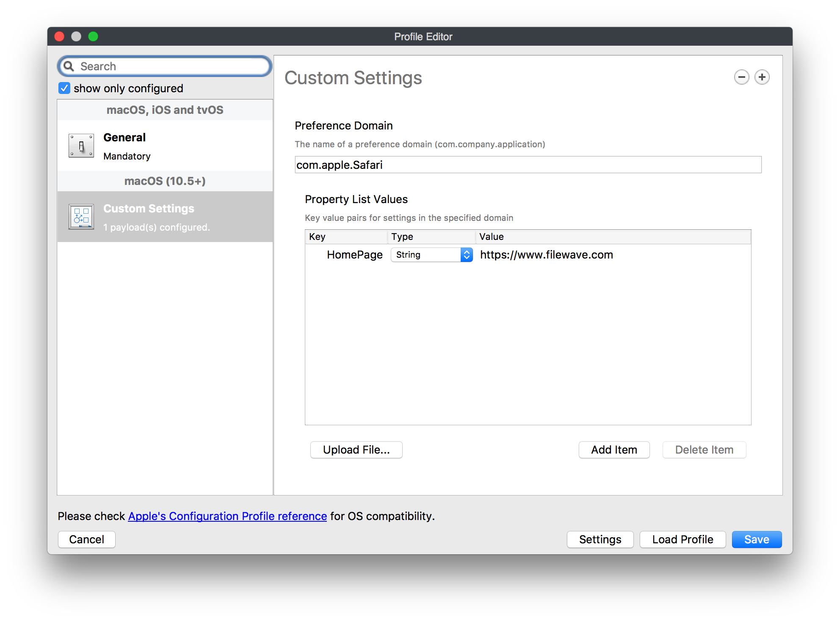This screenshot has width=840, height=622.
Task: Select the HomePage key cell
Action: coord(354,255)
